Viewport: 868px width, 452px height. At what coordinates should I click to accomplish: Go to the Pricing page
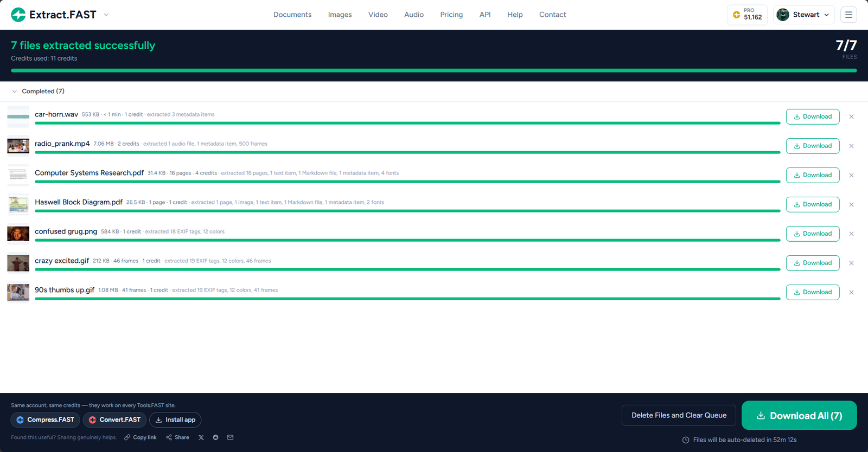point(451,15)
